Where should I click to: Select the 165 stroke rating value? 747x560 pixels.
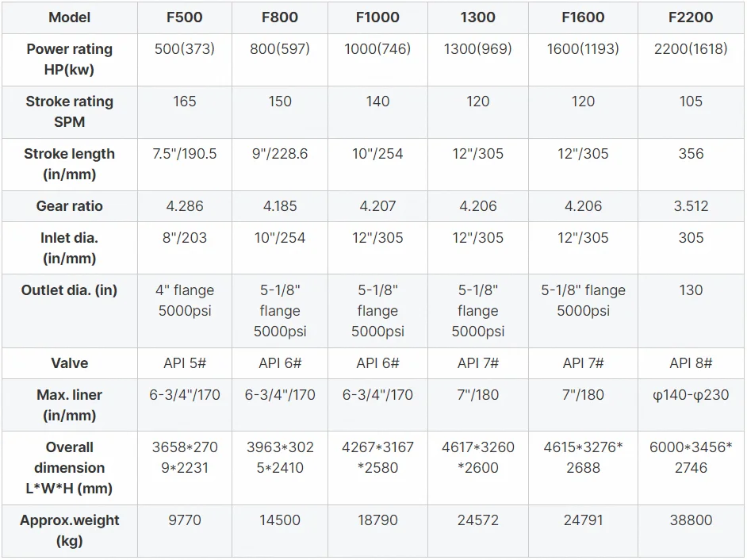tap(184, 102)
